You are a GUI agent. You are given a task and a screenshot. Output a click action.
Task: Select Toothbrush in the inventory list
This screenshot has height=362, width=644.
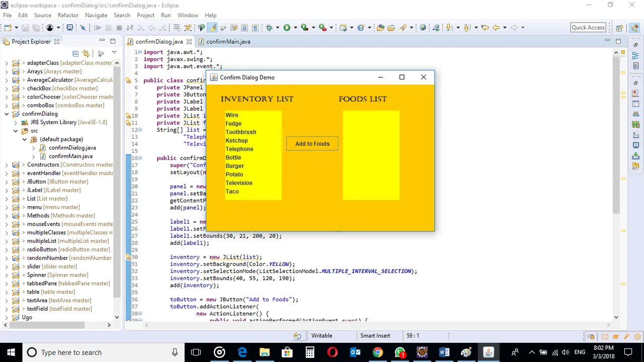[x=253, y=132]
